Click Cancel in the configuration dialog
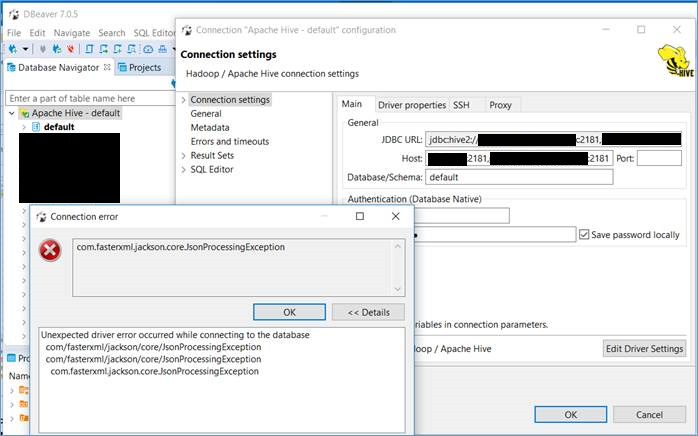The width and height of the screenshot is (698, 436). [x=649, y=415]
